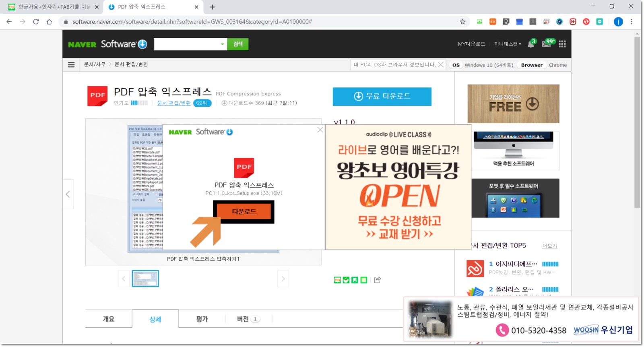This screenshot has width=644, height=347.
Task: Go back to the previous page
Action: click(x=9, y=22)
